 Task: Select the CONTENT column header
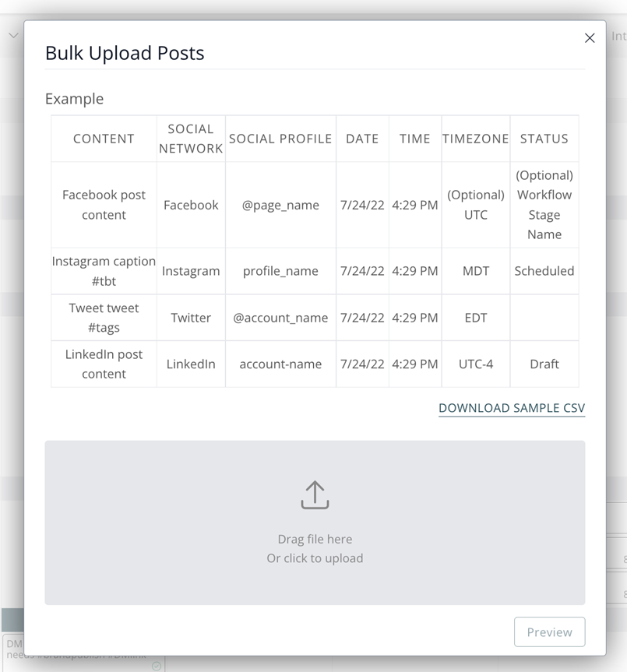tap(104, 139)
